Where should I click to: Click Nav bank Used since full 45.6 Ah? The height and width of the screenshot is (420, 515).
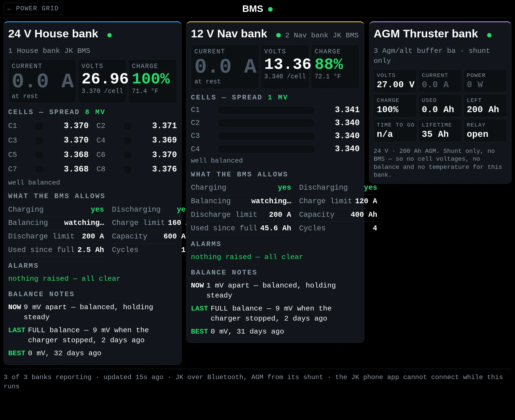point(241,228)
